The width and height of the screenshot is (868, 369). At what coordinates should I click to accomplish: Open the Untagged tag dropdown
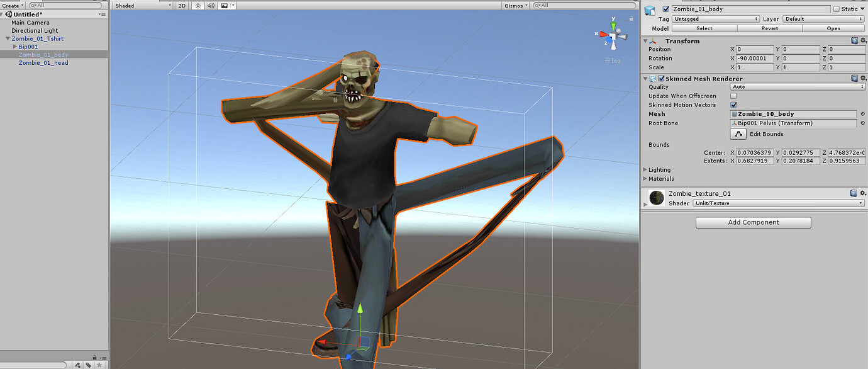coord(715,18)
